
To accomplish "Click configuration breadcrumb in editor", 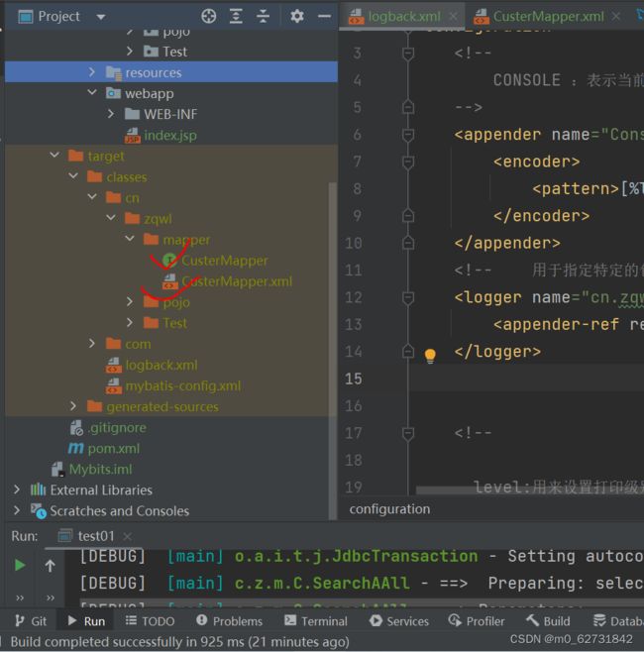I will [389, 509].
